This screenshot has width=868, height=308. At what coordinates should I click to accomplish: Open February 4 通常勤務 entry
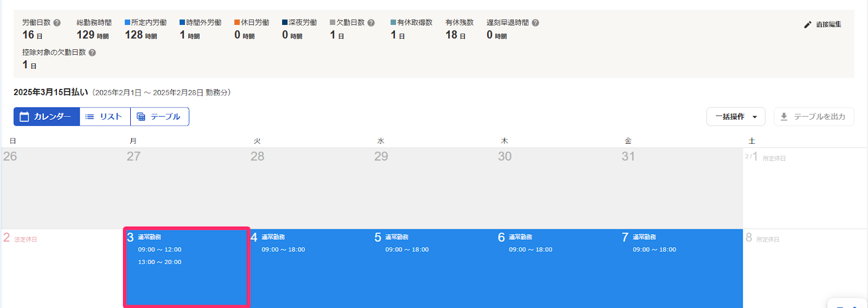pos(310,268)
